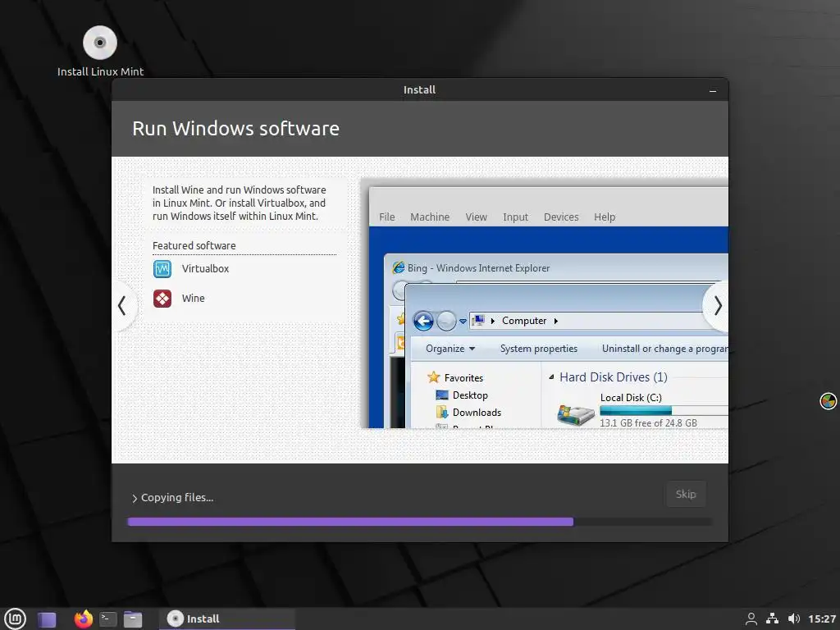The image size is (840, 630).
Task: Click the Wine text label
Action: 194,299
